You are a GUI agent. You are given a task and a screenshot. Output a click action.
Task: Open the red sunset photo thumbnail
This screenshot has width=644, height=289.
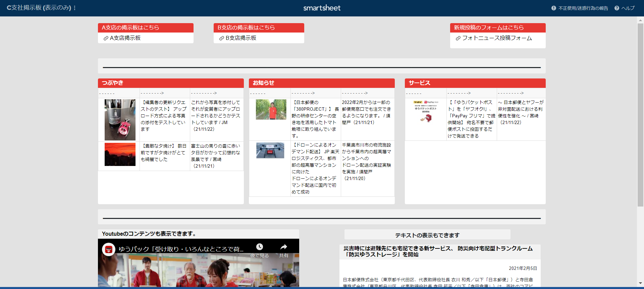coord(120,155)
